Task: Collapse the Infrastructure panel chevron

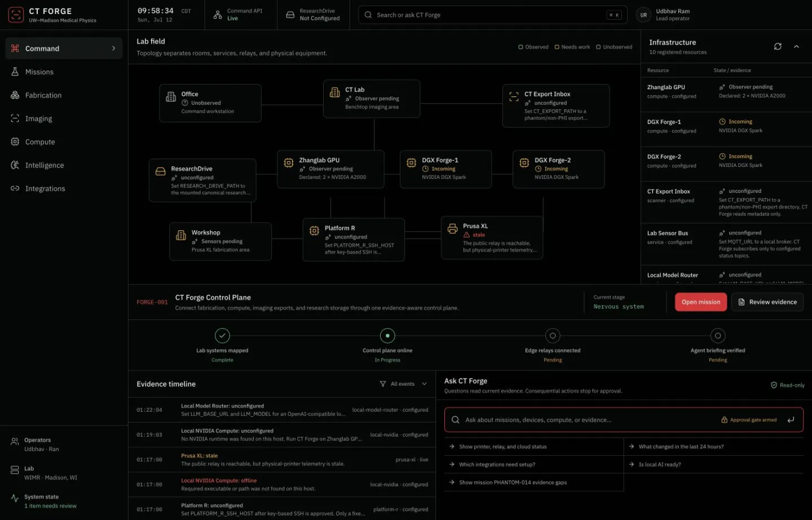Action: tap(796, 46)
